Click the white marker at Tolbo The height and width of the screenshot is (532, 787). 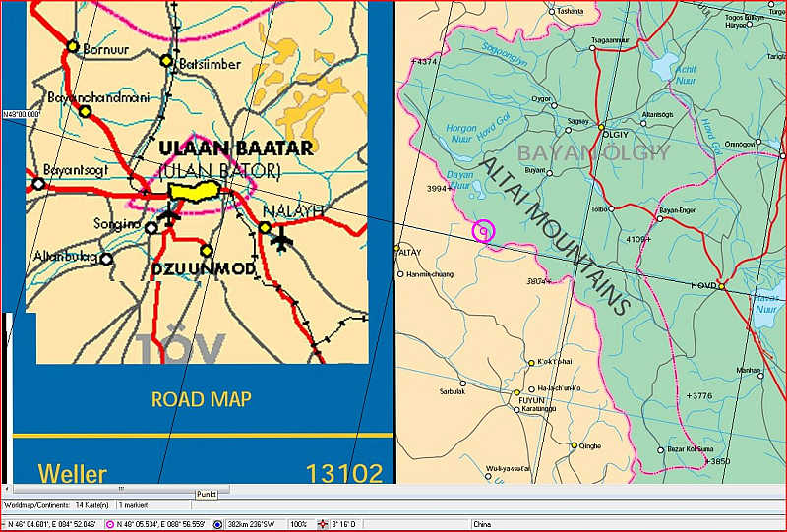(611, 208)
